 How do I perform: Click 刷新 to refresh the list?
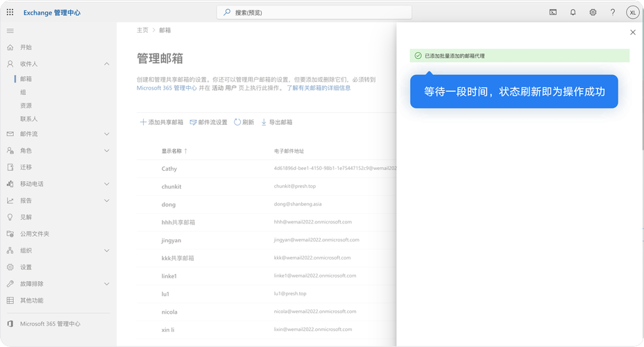[x=244, y=122]
